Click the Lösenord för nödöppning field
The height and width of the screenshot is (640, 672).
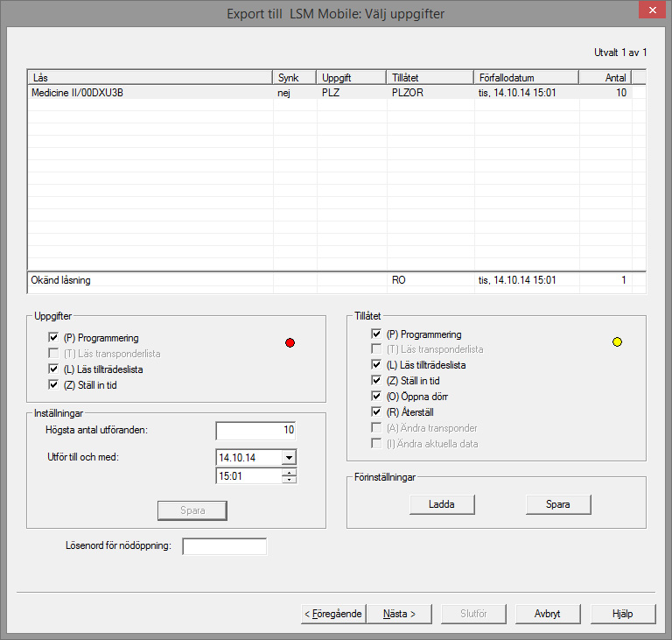click(x=224, y=546)
